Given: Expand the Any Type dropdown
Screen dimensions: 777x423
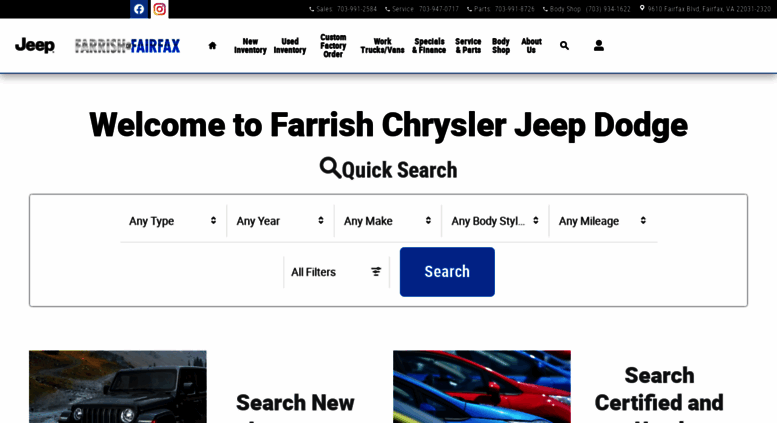Looking at the screenshot, I should [172, 221].
